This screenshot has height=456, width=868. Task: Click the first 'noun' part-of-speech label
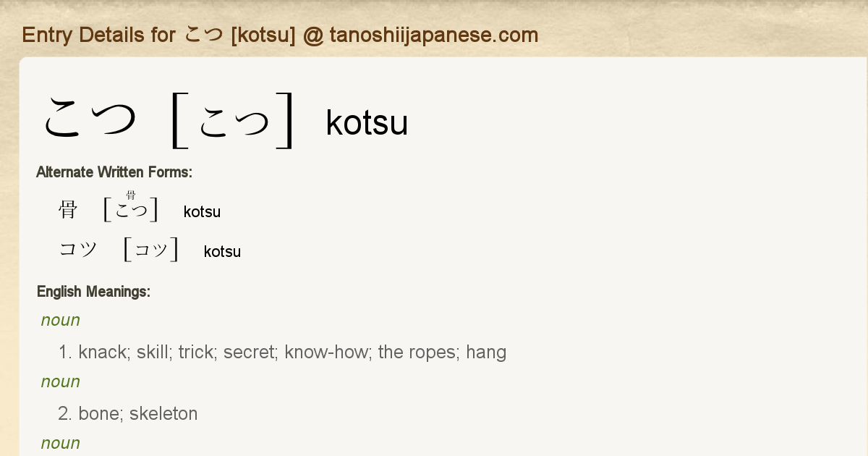coord(61,320)
